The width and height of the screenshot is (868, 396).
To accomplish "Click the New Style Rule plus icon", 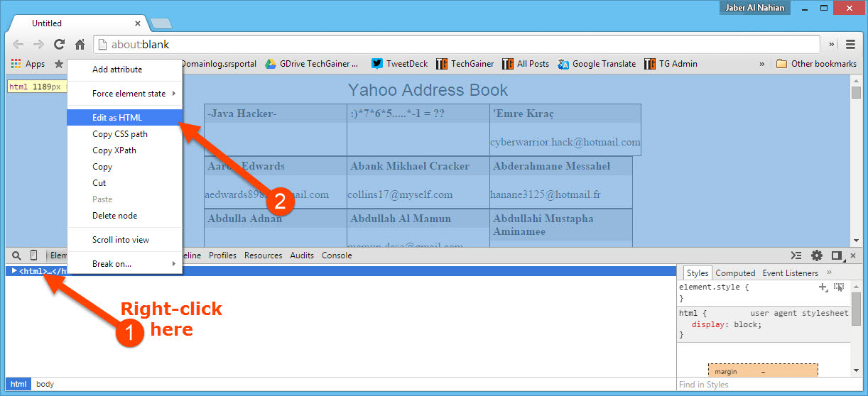I will click(x=823, y=287).
